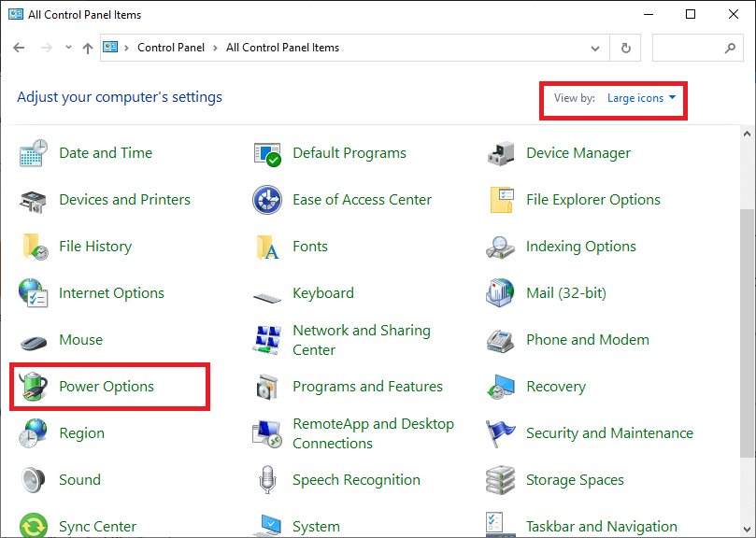Image resolution: width=756 pixels, height=538 pixels.
Task: Open Keyboard settings
Action: click(323, 292)
